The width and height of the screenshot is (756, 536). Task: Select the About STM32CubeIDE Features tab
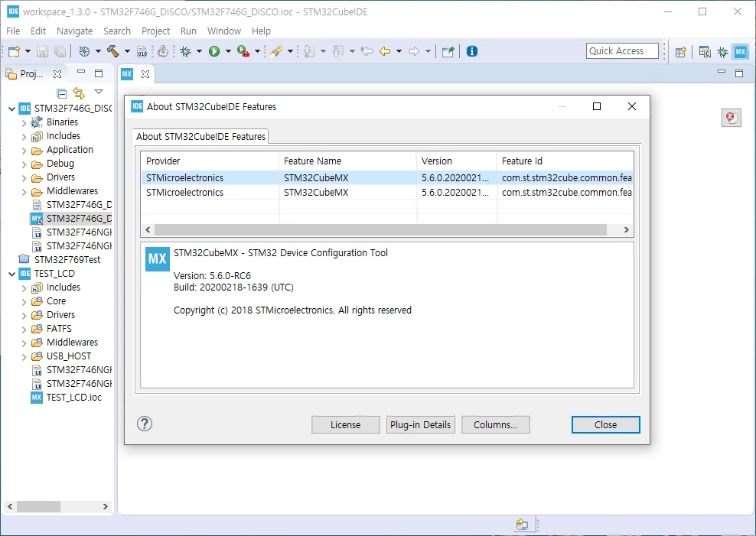click(200, 136)
